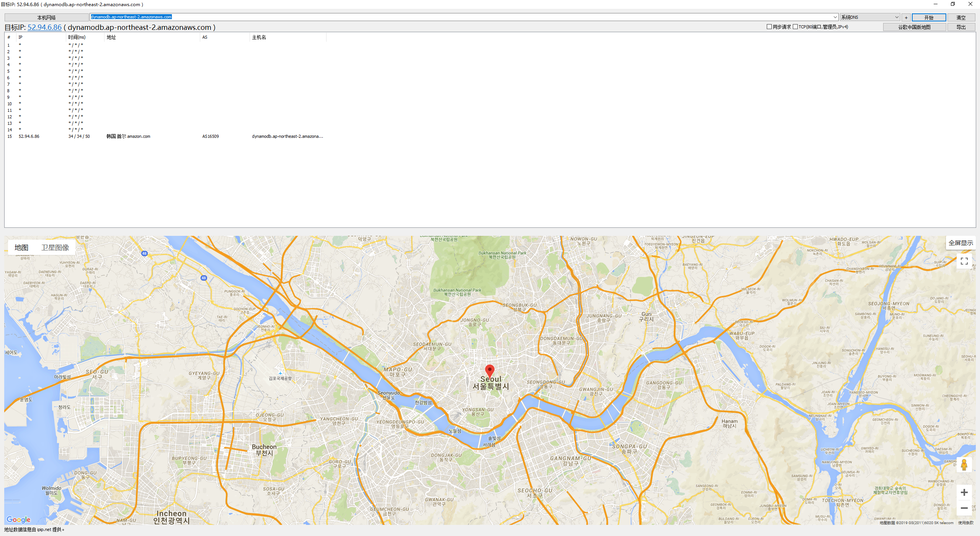Screen dimensions: 980x536
Task: Switch to the 卫星图像 map tab
Action: click(55, 248)
